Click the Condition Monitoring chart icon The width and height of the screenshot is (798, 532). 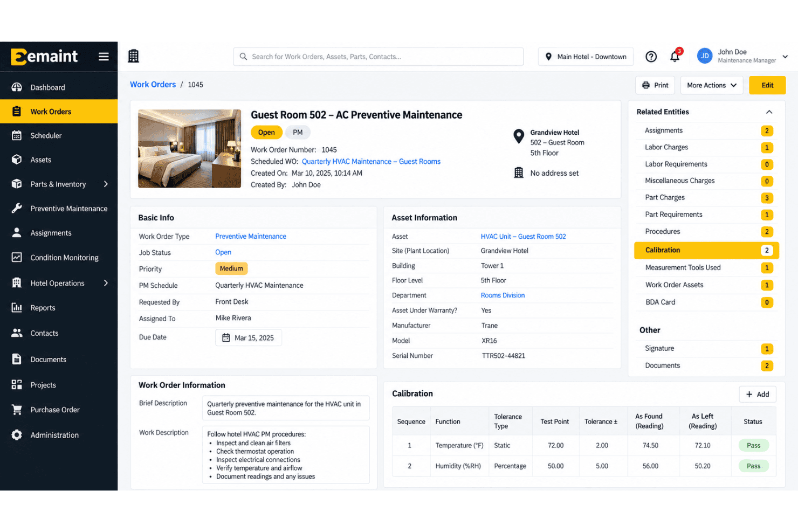17,258
